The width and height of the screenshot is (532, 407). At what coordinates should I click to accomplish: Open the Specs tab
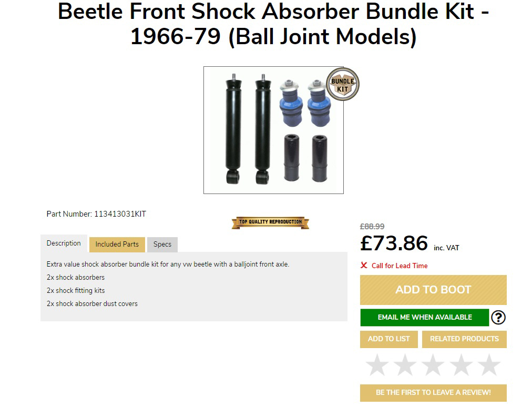coord(162,245)
